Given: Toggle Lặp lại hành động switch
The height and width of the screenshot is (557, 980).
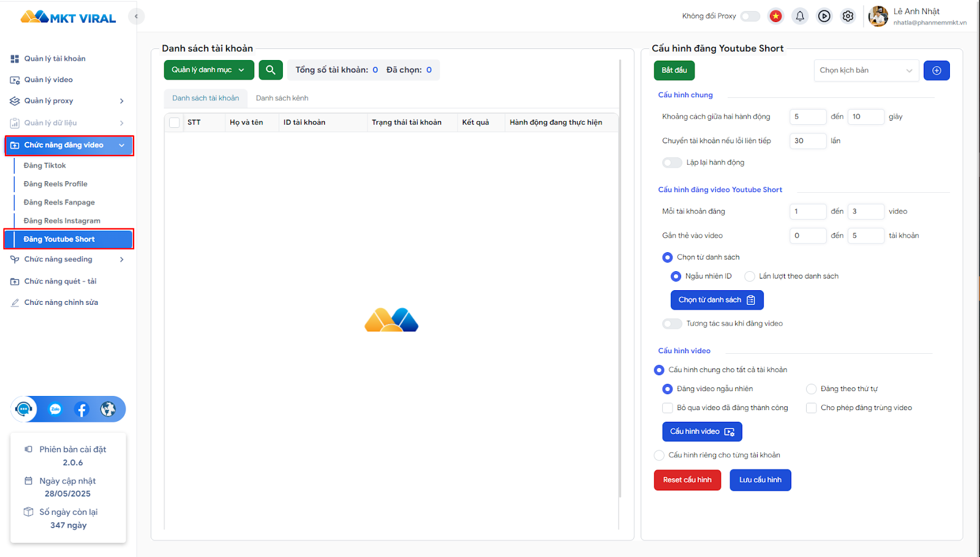Looking at the screenshot, I should click(672, 163).
